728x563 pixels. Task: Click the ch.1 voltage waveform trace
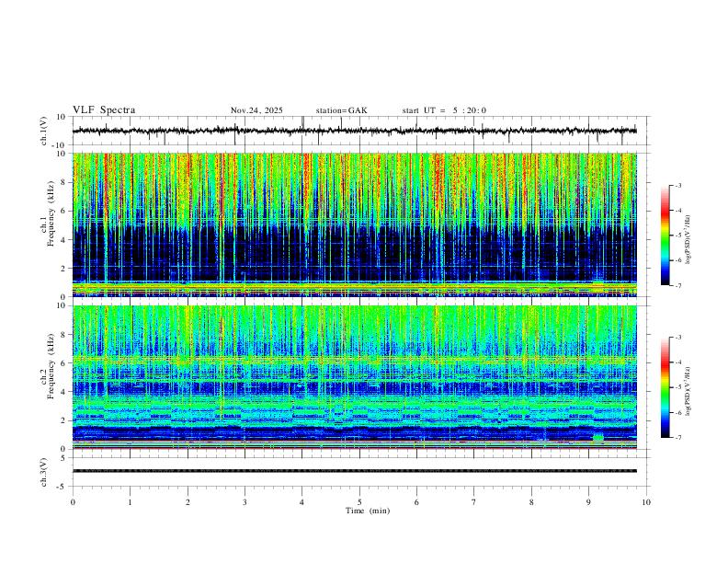pos(354,131)
